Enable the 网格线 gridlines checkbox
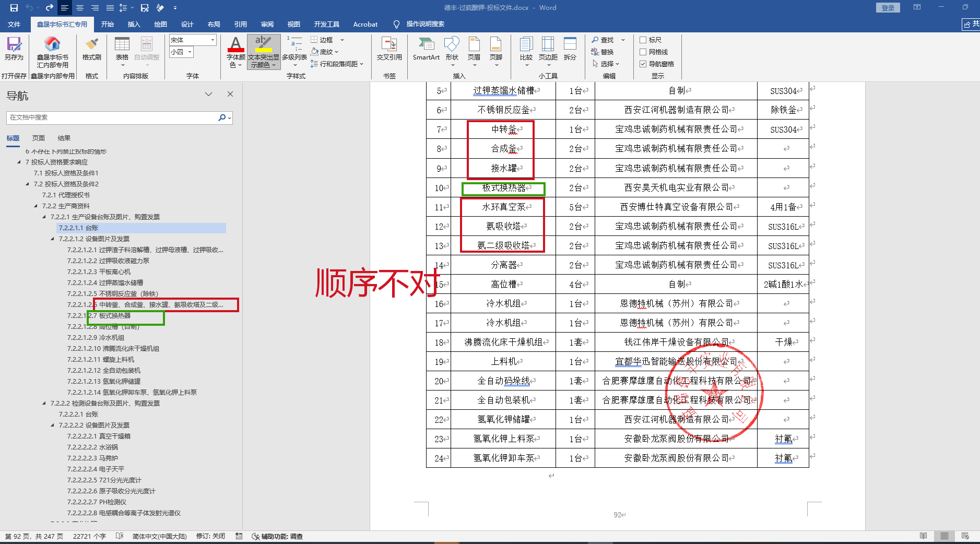 pos(643,52)
